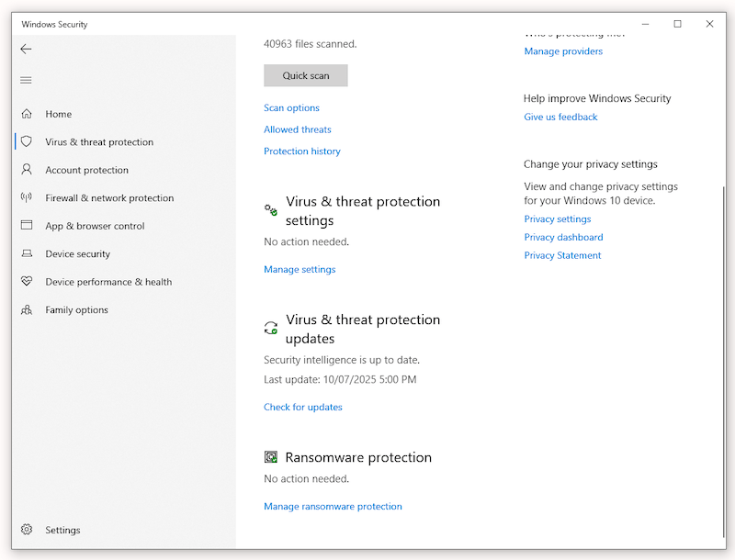Click the Family options people icon
Viewport: 735px width, 560px height.
[x=27, y=310]
